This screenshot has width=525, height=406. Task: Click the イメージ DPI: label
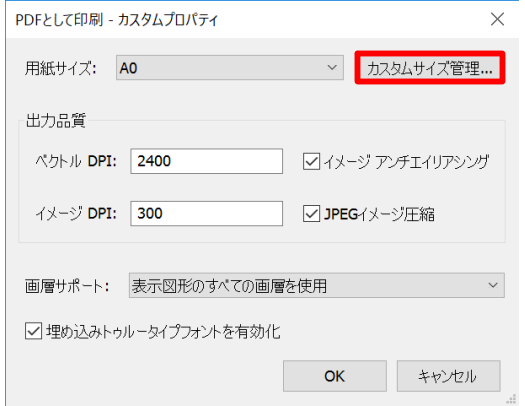coord(76,214)
